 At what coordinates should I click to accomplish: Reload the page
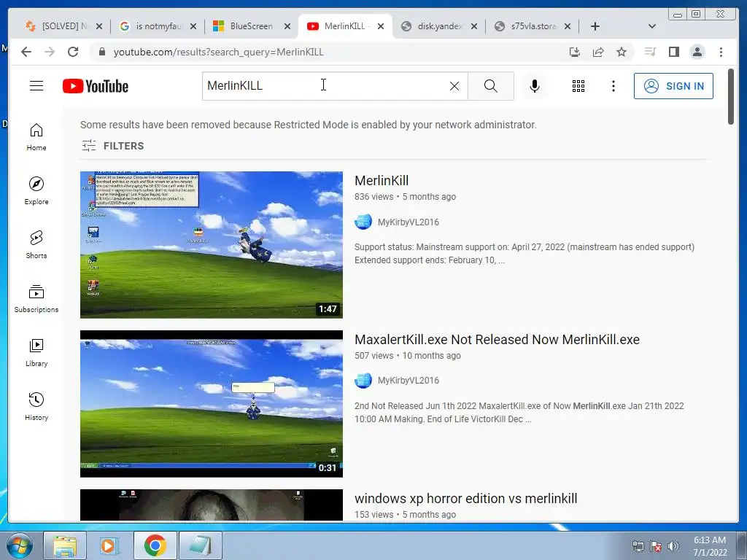73,52
